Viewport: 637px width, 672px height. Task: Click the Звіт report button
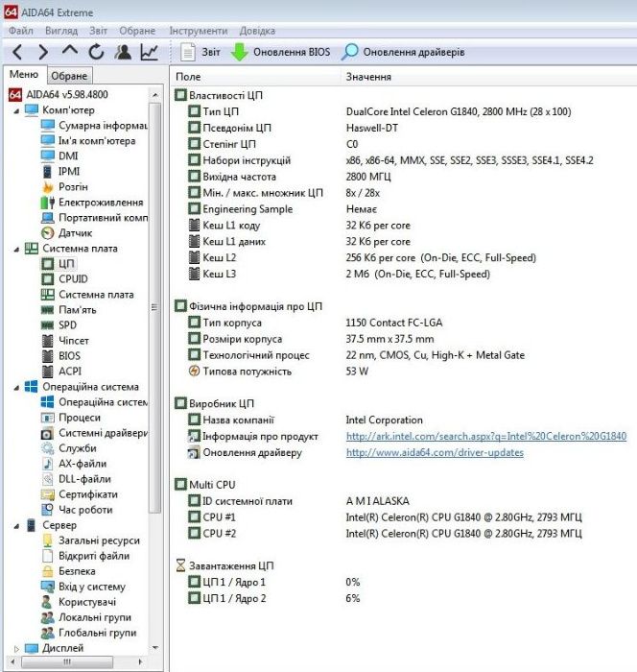pos(201,52)
